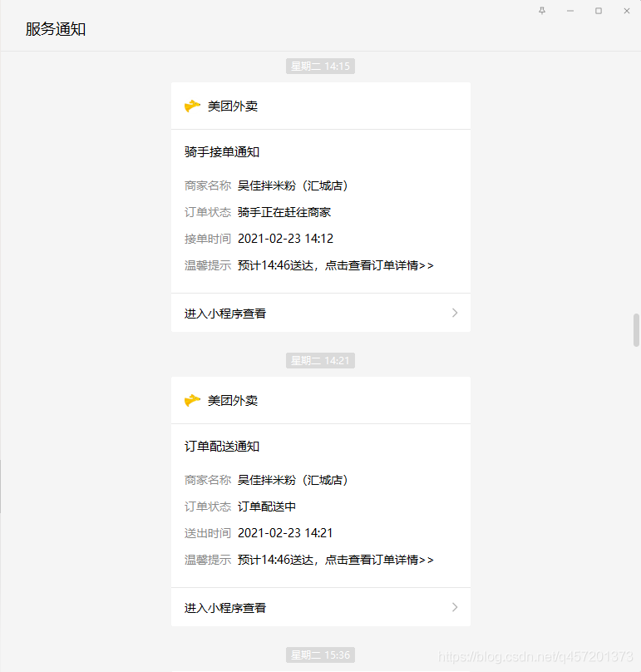The image size is (641, 672).
Task: Click the 接单时间 label
Action: click(x=208, y=240)
